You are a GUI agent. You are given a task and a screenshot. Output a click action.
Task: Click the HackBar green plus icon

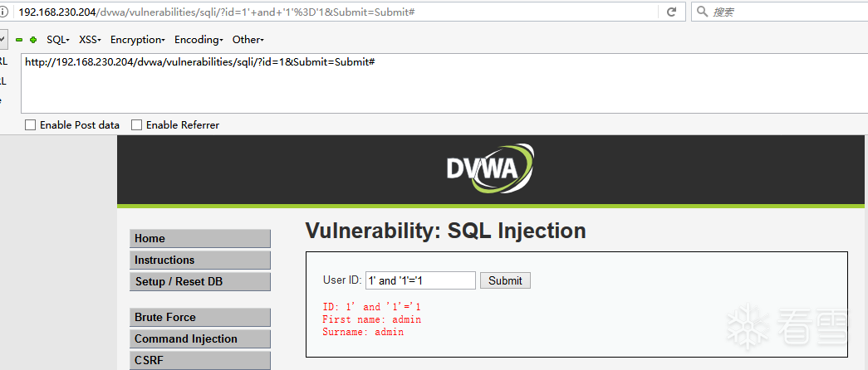click(33, 40)
